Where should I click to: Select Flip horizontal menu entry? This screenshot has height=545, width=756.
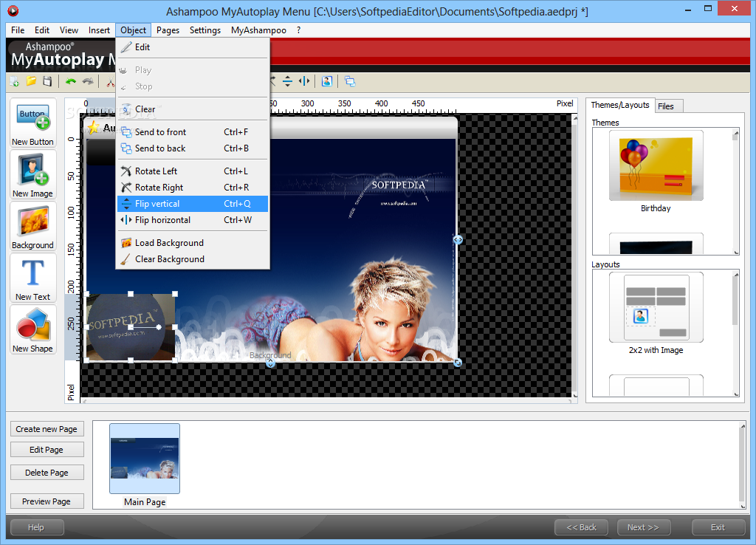point(193,220)
